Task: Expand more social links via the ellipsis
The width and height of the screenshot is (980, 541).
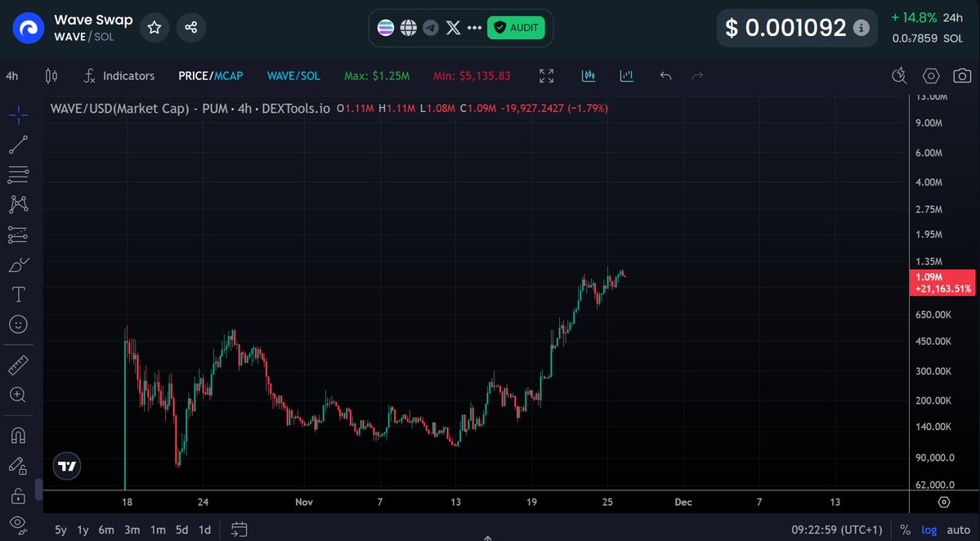Action: click(x=474, y=27)
